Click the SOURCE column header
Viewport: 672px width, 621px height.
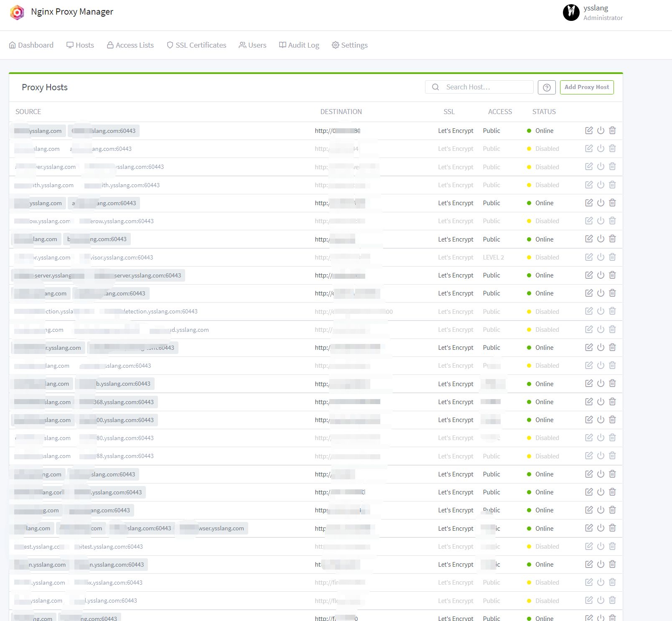[28, 112]
